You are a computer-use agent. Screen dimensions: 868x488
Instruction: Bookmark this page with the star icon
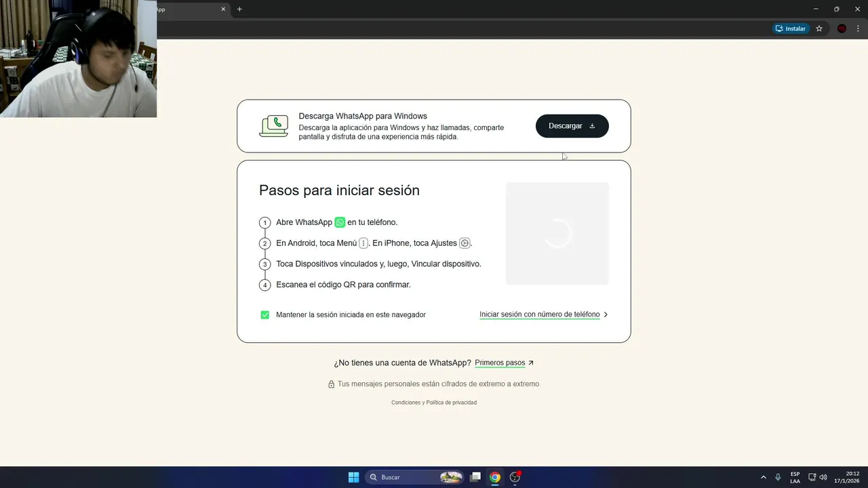[819, 28]
